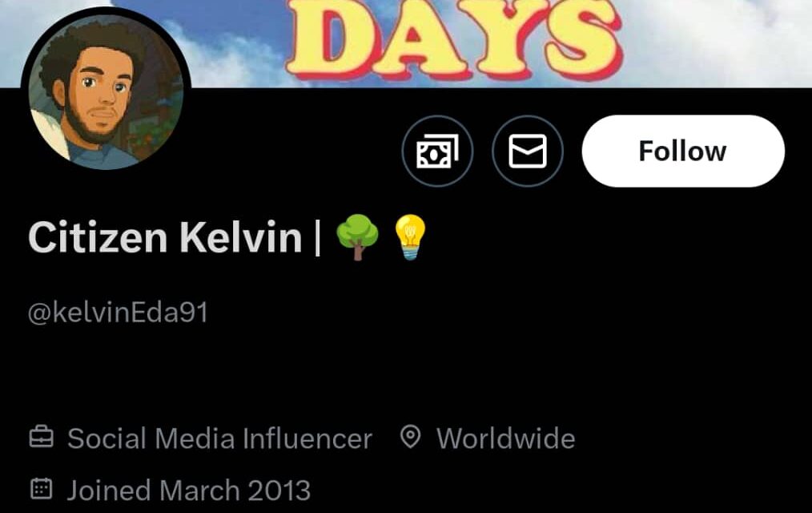Tap the Social Media Influencer label
The width and height of the screenshot is (812, 513).
click(x=219, y=439)
